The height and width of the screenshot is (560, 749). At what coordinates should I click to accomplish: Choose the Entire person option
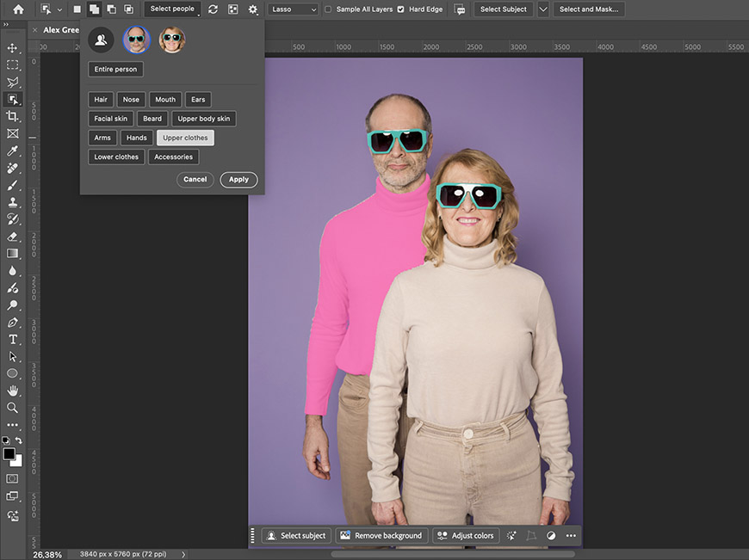click(x=115, y=69)
